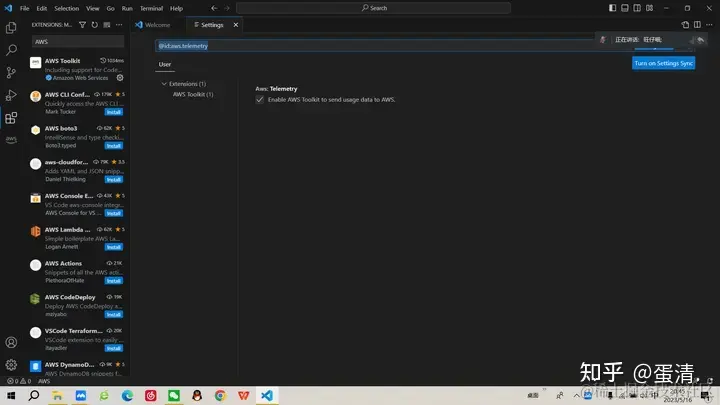Open the Go menu
This screenshot has height=405, width=720.
(110, 8)
